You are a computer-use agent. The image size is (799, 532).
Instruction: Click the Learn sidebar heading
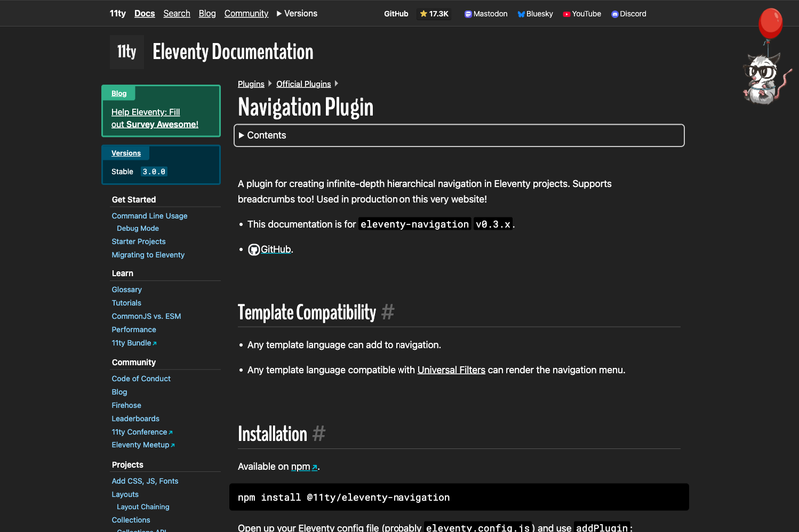(x=122, y=273)
